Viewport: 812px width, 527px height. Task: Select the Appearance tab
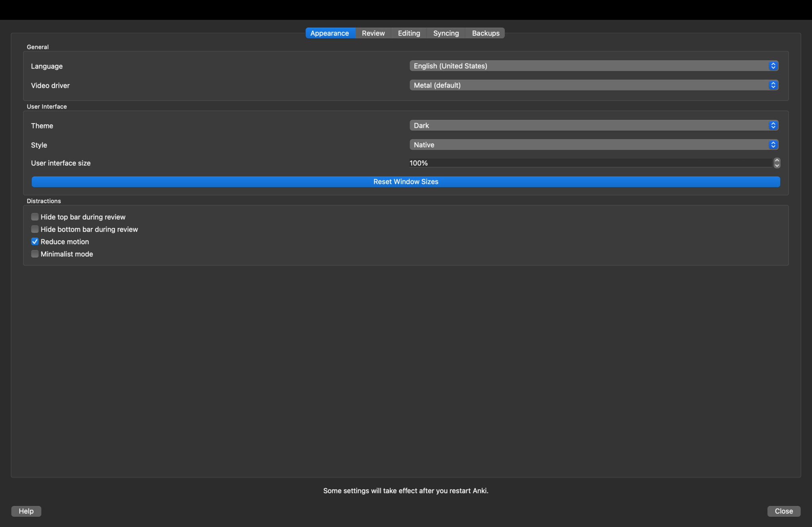329,33
